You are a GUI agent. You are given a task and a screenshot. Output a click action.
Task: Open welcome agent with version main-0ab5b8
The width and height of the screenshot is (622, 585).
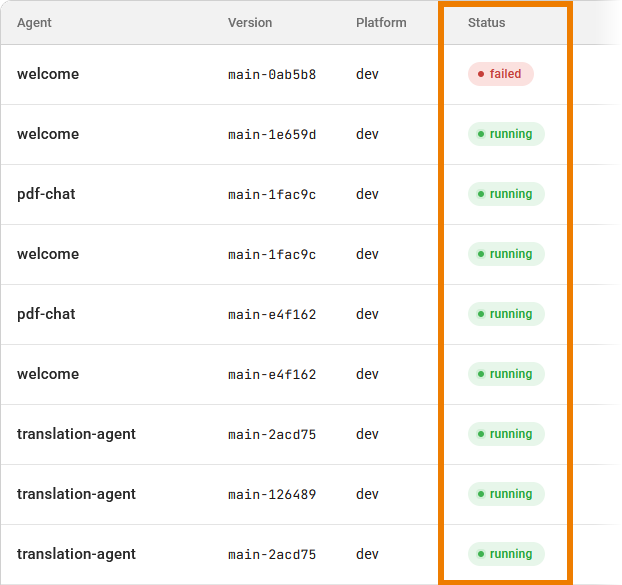48,74
